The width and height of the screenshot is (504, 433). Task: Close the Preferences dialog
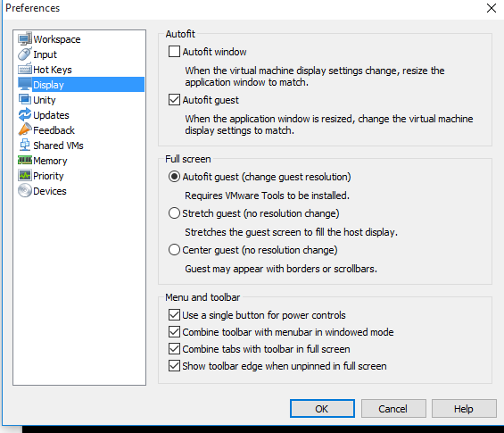coord(492,8)
